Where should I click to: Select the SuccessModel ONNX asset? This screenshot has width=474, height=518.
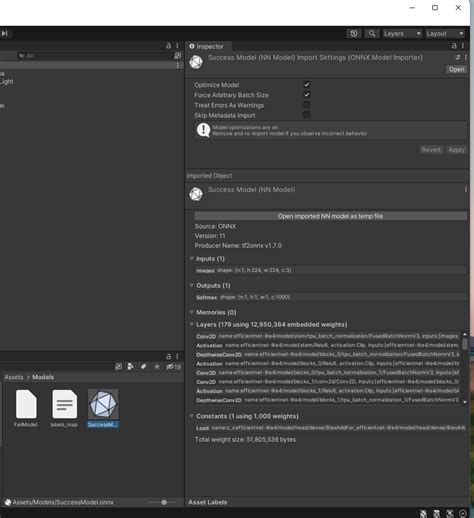[103, 408]
